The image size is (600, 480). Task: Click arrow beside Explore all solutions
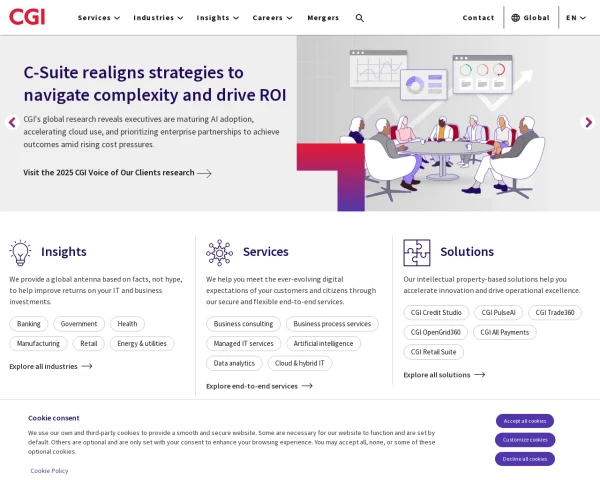point(479,375)
